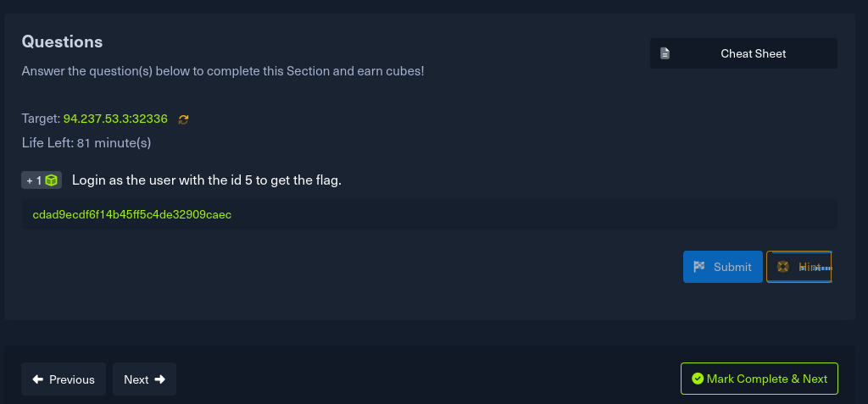The height and width of the screenshot is (404, 868).
Task: Click the Cheat Sheet document icon
Action: (x=665, y=53)
